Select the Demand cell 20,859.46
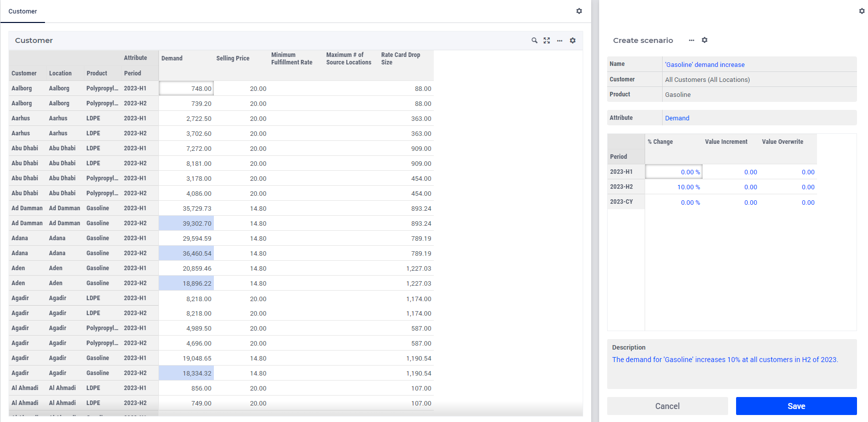Viewport: 868px width, 422px height. 186,268
